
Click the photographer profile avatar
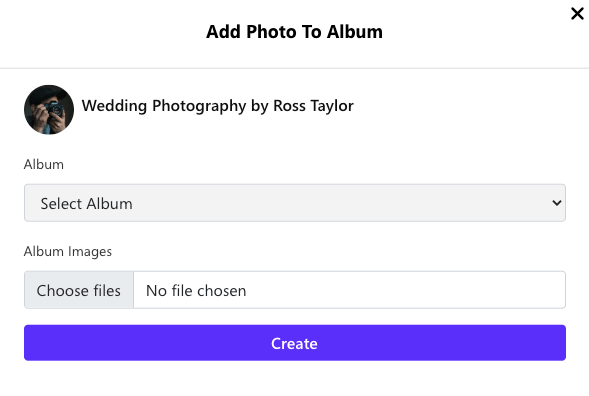point(49,110)
